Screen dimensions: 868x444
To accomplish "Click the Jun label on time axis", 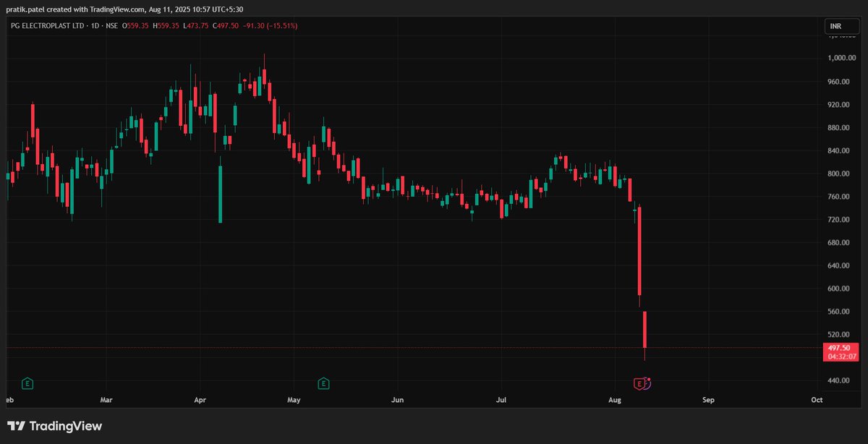I will click(x=397, y=399).
